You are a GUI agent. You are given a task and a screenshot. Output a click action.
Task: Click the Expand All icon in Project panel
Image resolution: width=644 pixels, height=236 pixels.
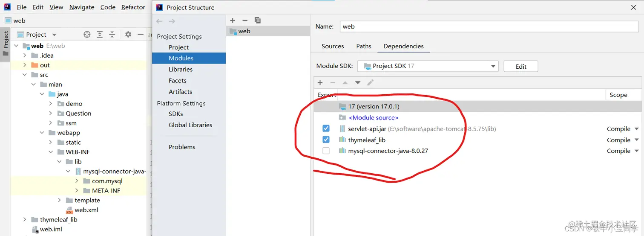(x=100, y=35)
